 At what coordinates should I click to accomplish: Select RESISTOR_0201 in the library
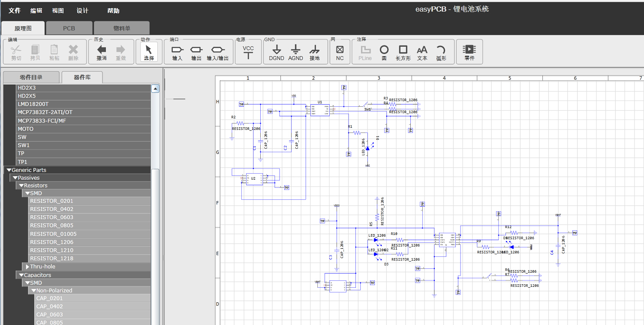90,201
